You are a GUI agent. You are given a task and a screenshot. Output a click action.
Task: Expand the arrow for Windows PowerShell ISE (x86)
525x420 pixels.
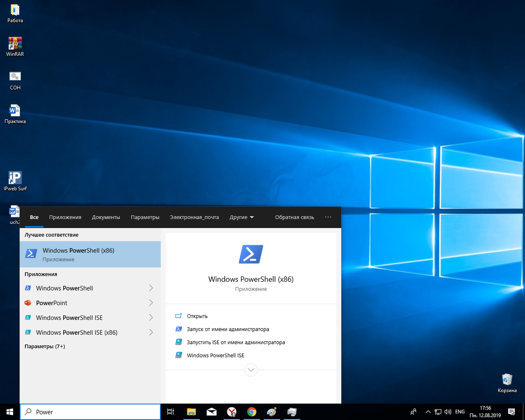coord(151,332)
